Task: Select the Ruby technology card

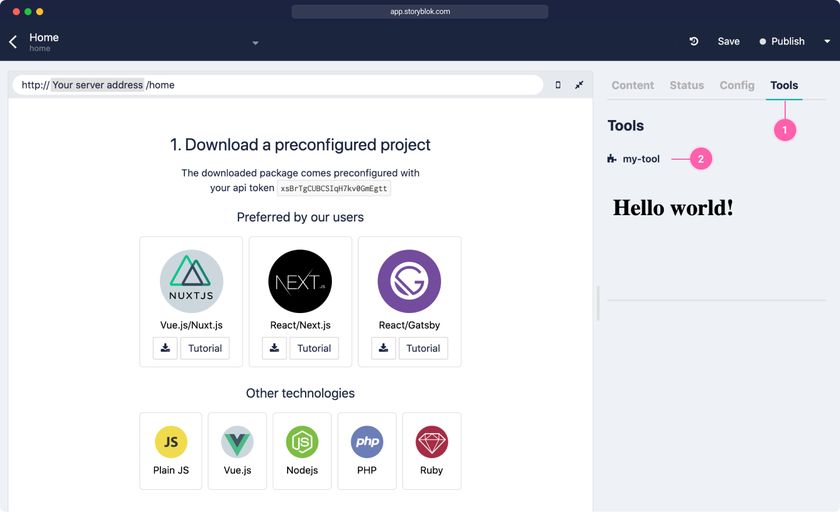Action: tap(432, 451)
